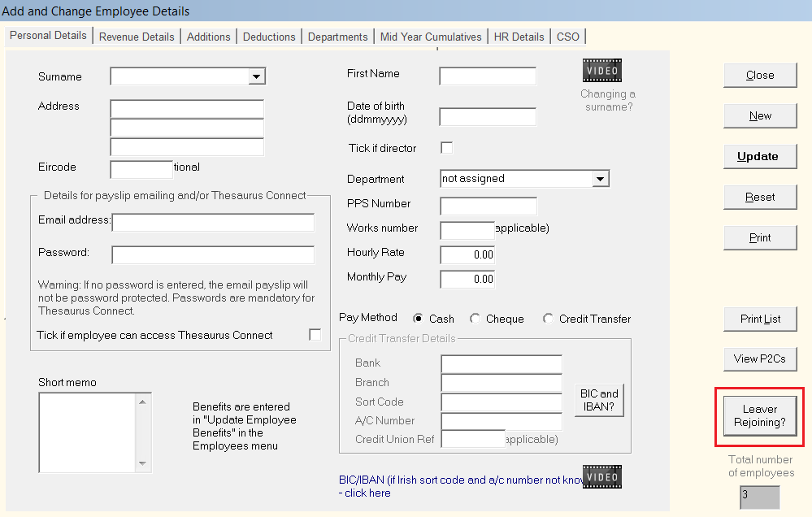Open View P2Cs

coord(760,358)
